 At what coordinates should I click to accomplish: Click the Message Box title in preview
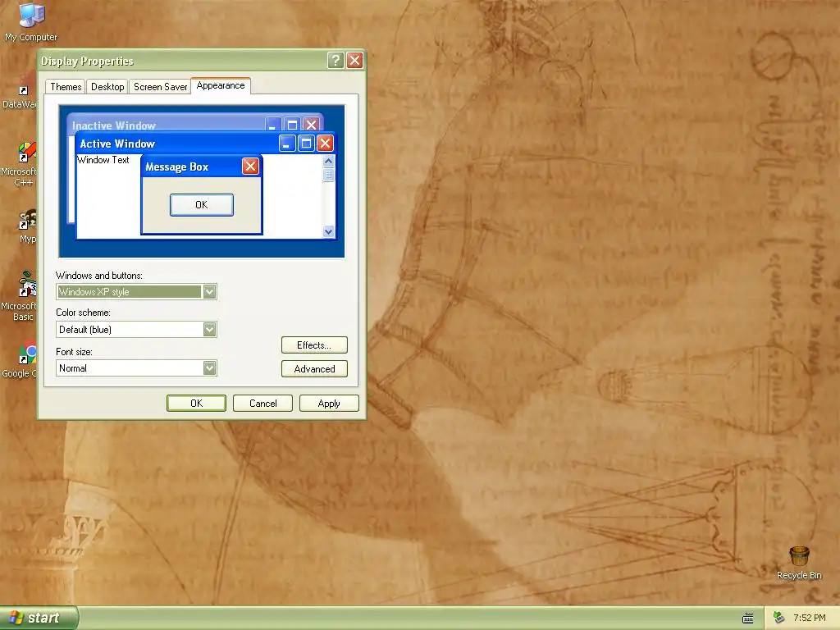[x=177, y=167]
